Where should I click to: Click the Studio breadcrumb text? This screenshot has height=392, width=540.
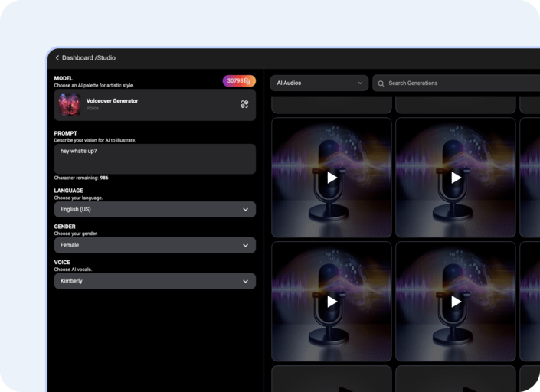(x=106, y=58)
